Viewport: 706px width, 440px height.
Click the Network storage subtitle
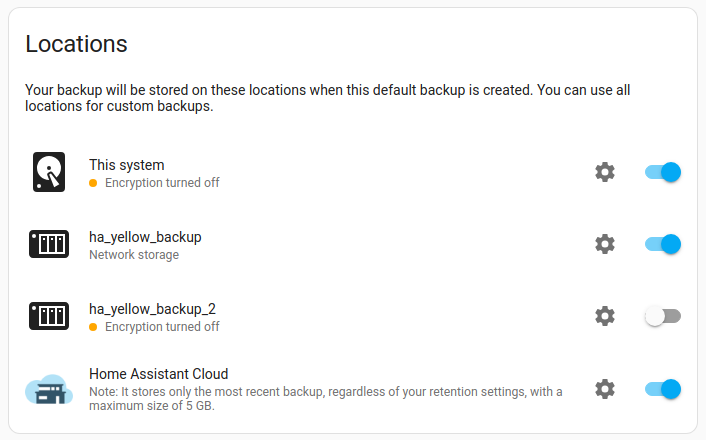click(134, 255)
